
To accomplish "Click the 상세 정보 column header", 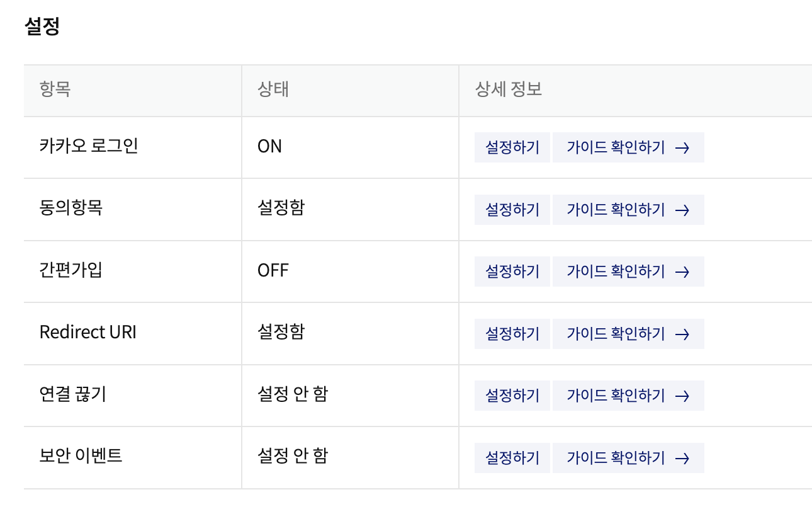I will pos(508,89).
